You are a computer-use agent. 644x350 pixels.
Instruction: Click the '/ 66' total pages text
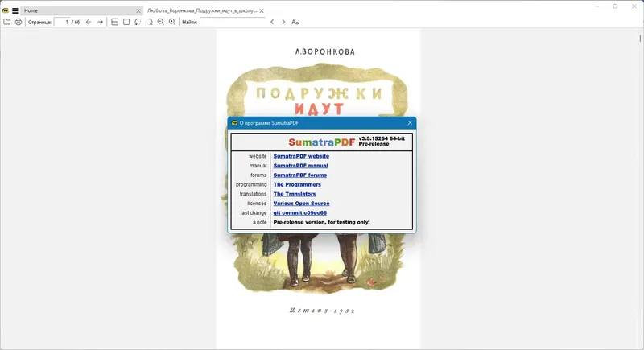click(76, 23)
